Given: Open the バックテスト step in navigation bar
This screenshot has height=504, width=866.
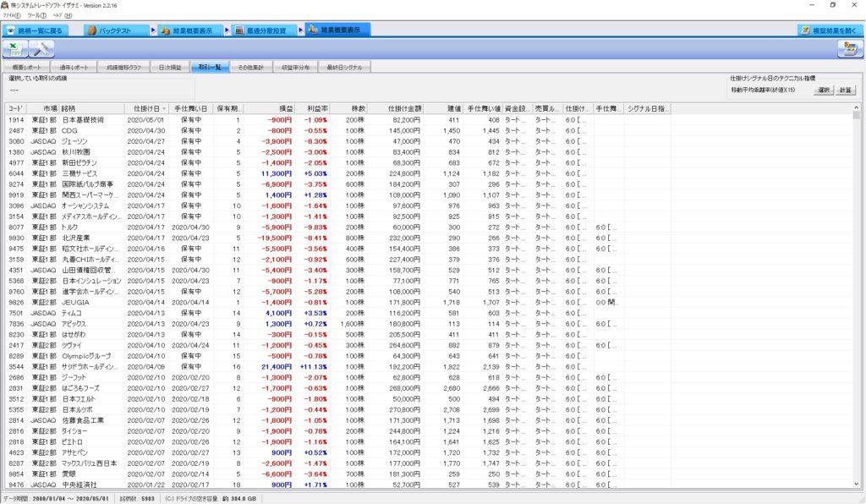Looking at the screenshot, I should click(117, 30).
